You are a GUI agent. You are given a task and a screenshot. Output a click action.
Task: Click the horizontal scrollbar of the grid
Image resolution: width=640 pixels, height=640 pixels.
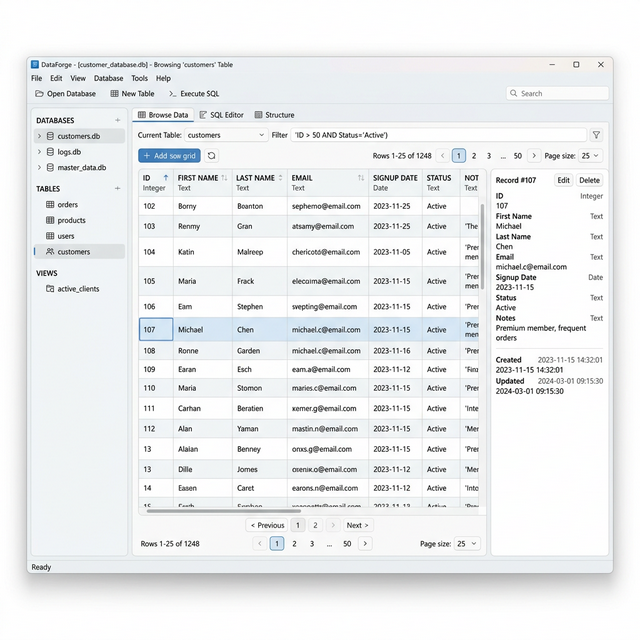(x=224, y=511)
